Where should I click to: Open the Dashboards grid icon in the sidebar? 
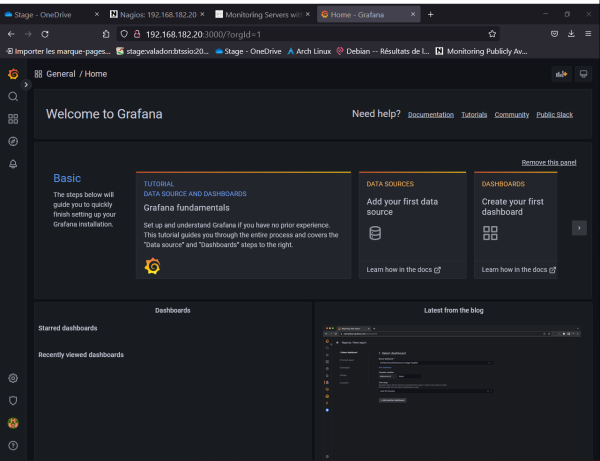click(x=13, y=119)
